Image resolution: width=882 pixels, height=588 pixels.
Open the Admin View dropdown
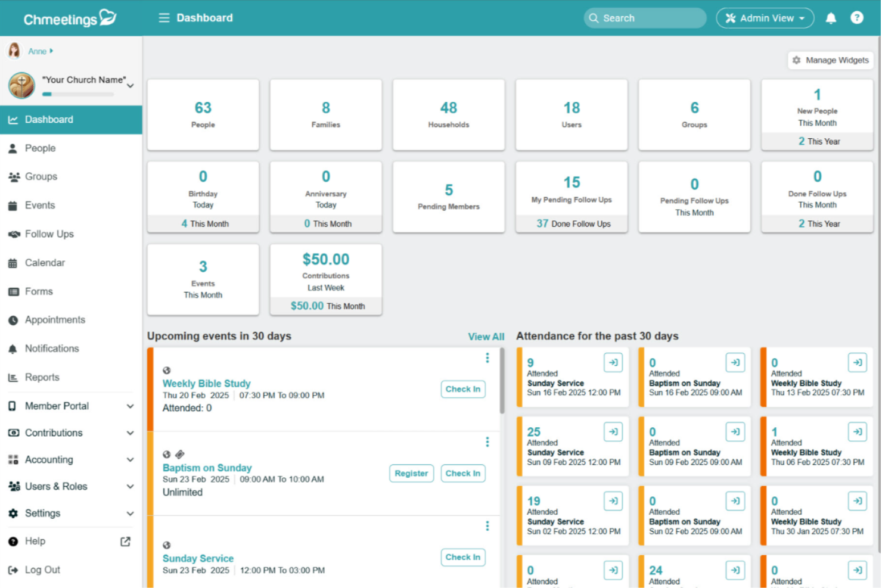(x=765, y=18)
